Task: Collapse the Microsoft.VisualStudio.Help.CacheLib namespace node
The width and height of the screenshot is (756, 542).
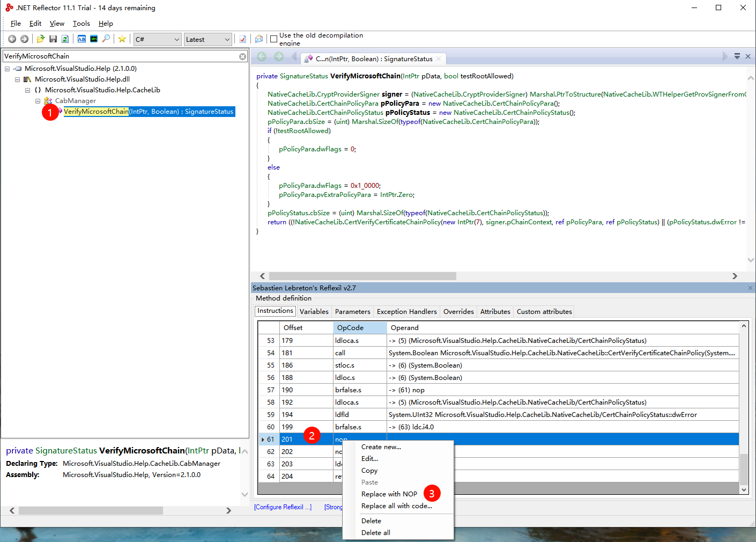Action: click(27, 90)
